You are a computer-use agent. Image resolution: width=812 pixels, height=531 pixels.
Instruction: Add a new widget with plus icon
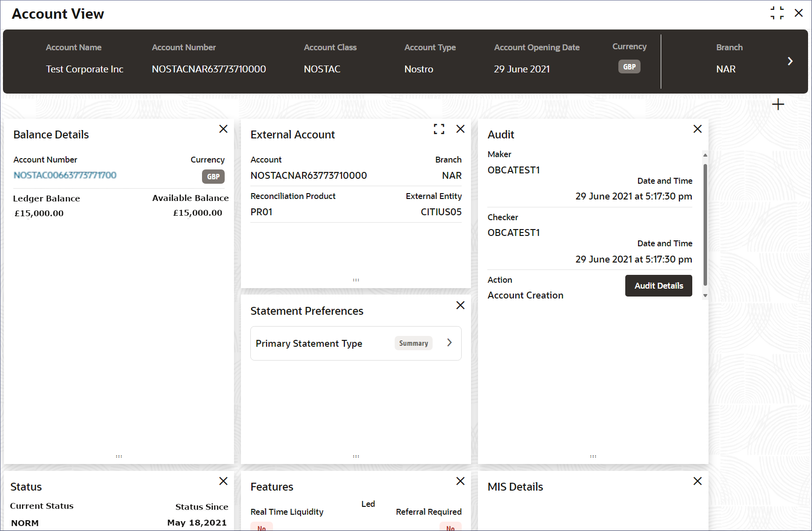pos(778,104)
